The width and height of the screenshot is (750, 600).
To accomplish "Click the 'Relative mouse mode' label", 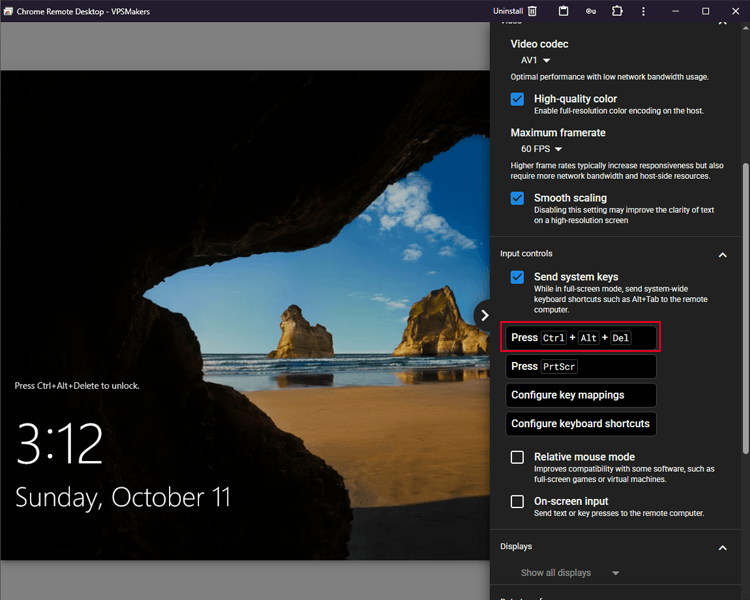I will point(585,457).
